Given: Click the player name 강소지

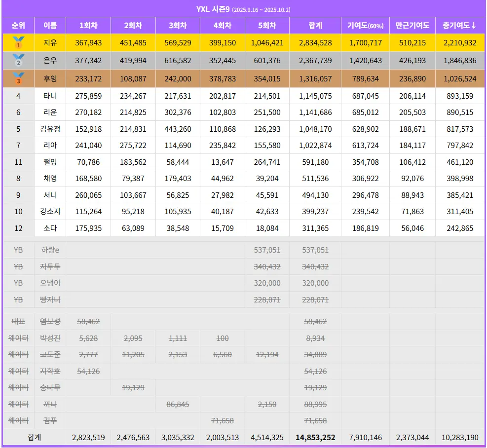Looking at the screenshot, I should click(50, 211).
